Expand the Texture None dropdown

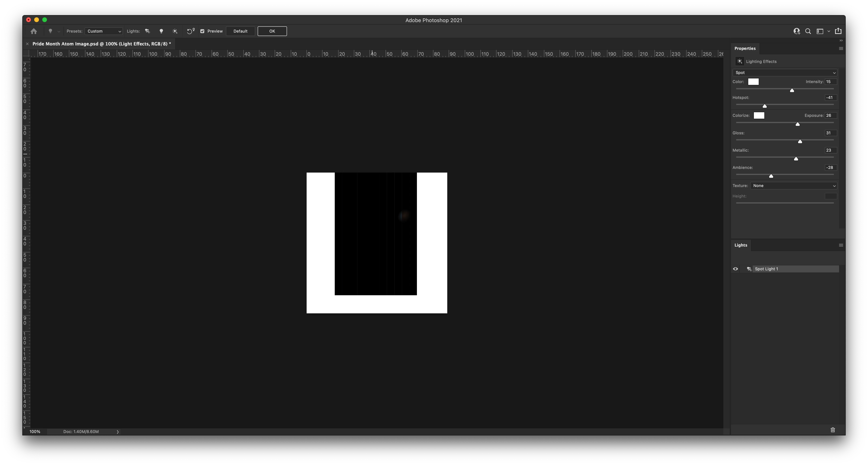[793, 185]
